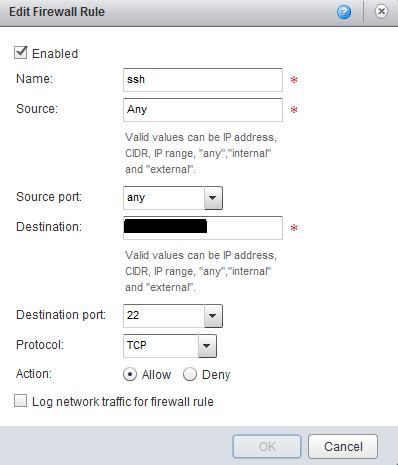398x465 pixels.
Task: Click the Cancel button
Action: click(x=343, y=447)
